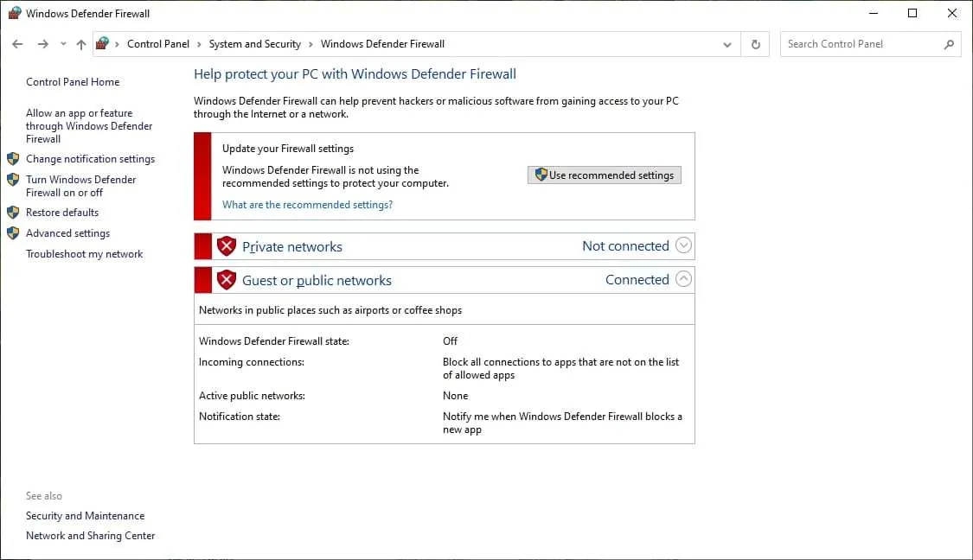Select Windows Defender Firewall breadcrumb
Viewport: 973px width, 560px height.
(382, 44)
